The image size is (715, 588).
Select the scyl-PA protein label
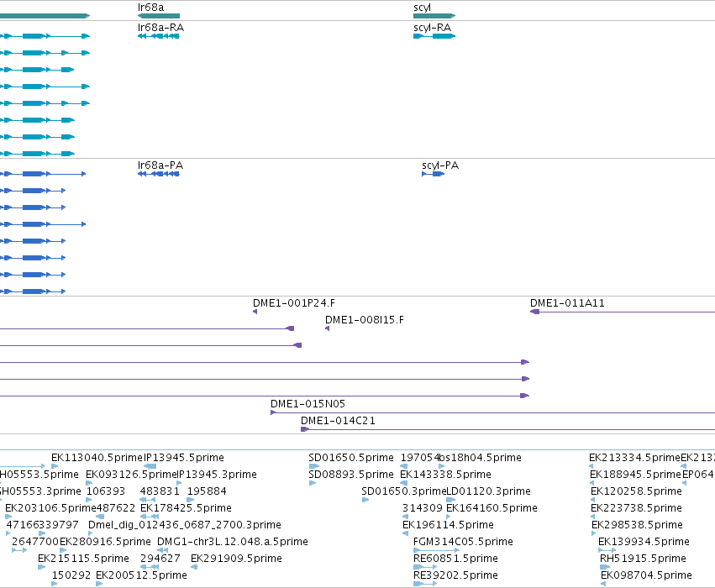440,165
